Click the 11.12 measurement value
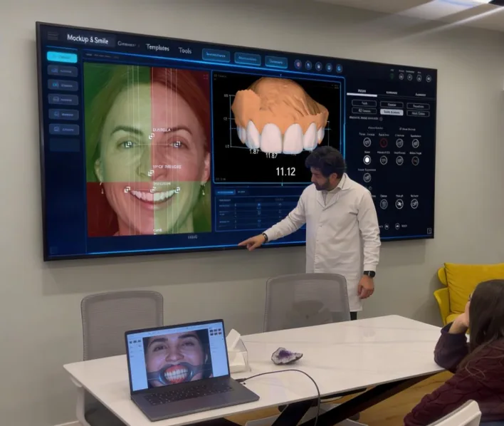The image size is (504, 426). 285,172
